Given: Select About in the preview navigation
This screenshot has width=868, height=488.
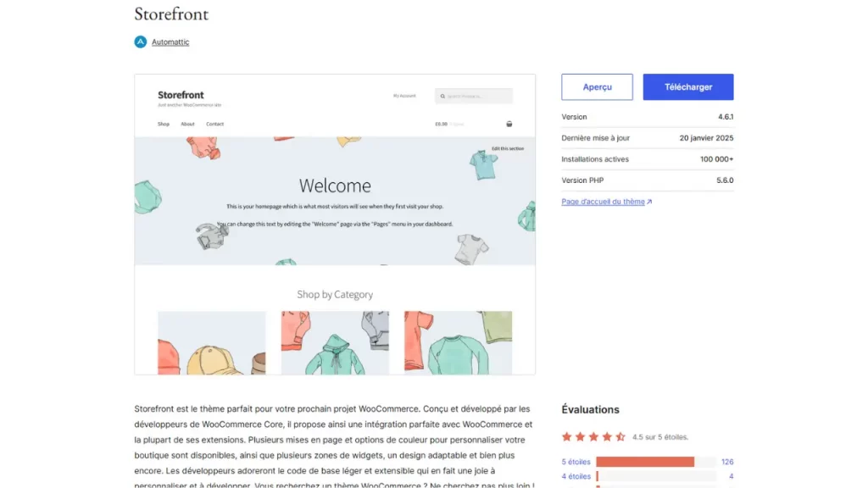Looking at the screenshot, I should [187, 124].
